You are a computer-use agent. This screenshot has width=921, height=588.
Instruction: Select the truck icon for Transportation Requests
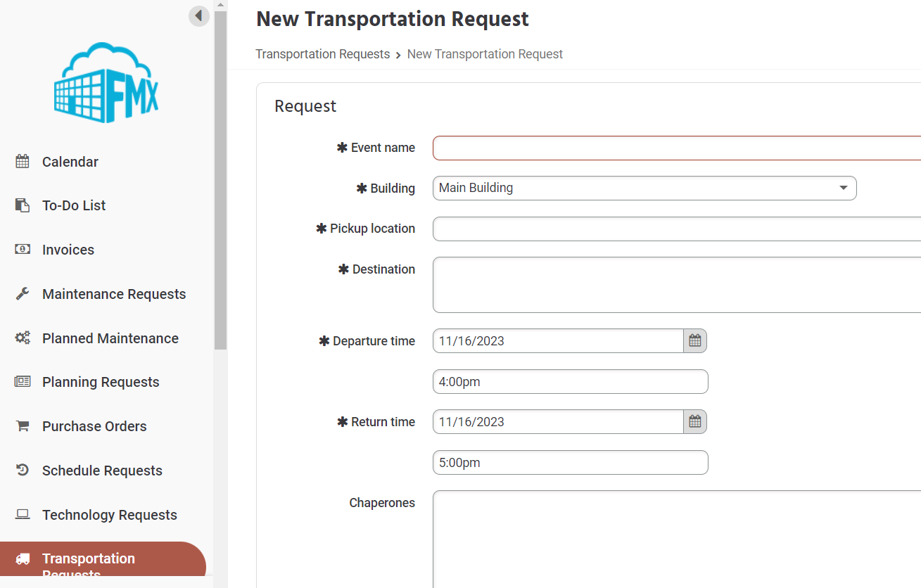[22, 558]
